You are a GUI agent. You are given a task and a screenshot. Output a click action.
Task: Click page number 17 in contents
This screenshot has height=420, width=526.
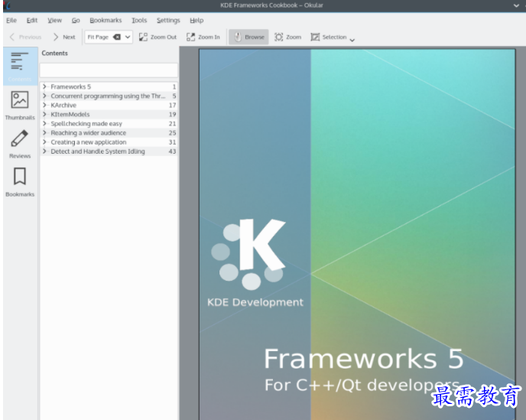point(172,105)
